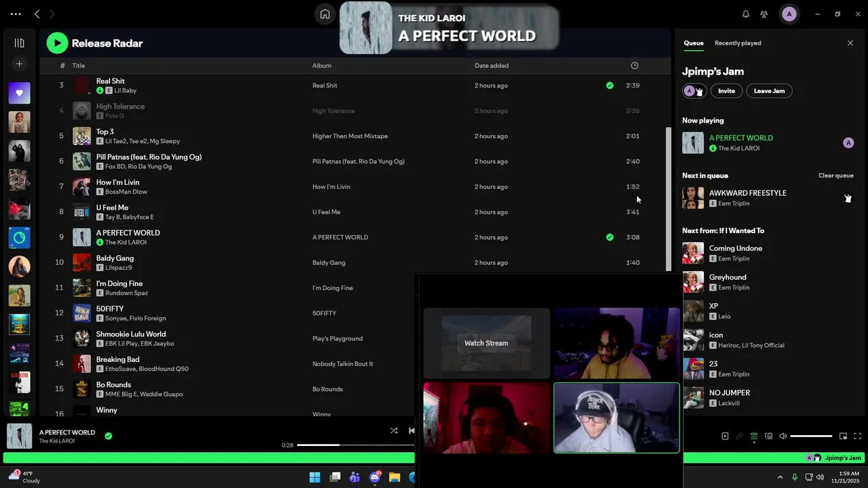The image size is (868, 488).
Task: Expand Your Library sidebar
Action: point(19,43)
